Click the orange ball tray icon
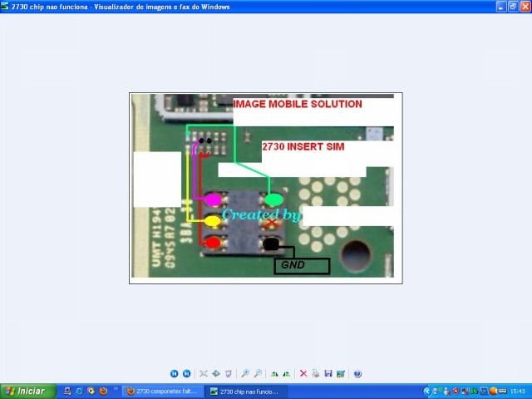Screen dimensions: 532x399 click(x=493, y=392)
